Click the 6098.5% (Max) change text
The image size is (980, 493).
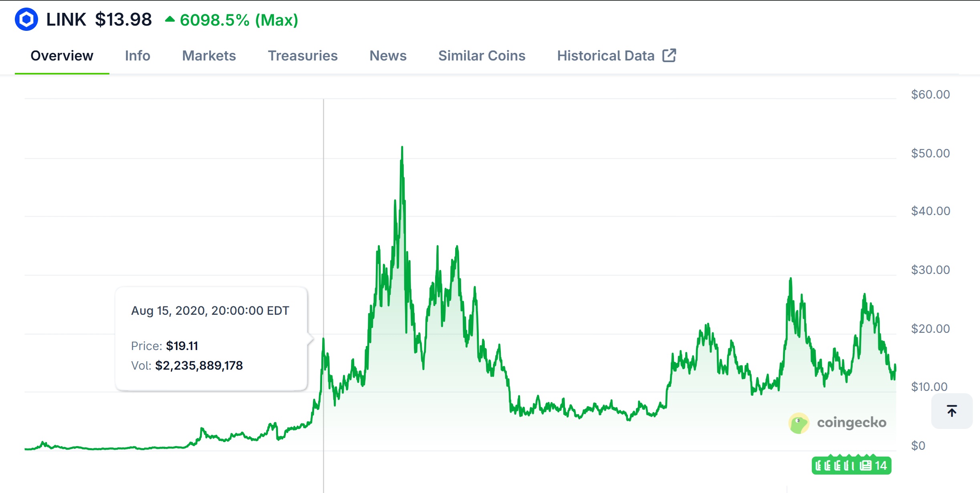click(239, 20)
